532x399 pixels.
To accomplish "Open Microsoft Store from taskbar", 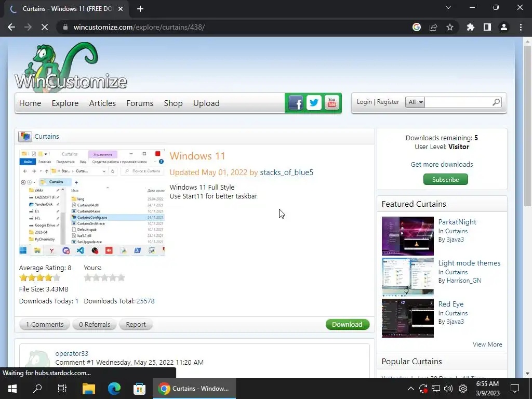I will point(139,389).
